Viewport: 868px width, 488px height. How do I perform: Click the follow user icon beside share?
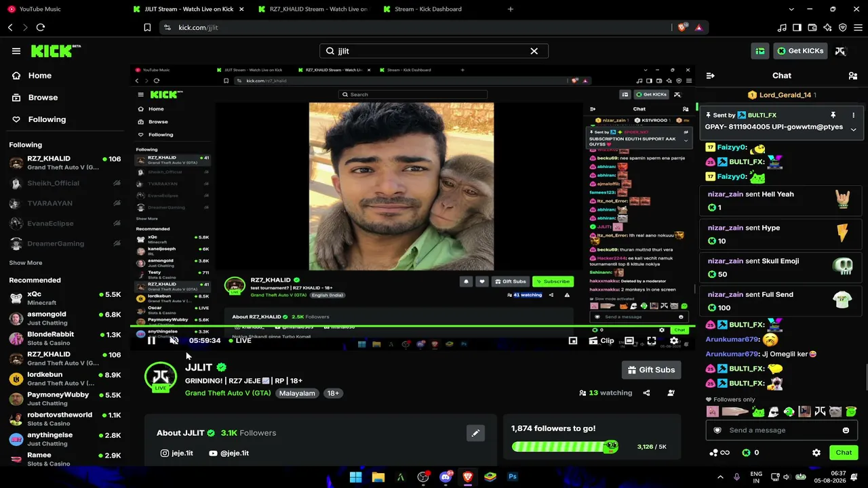point(671,393)
